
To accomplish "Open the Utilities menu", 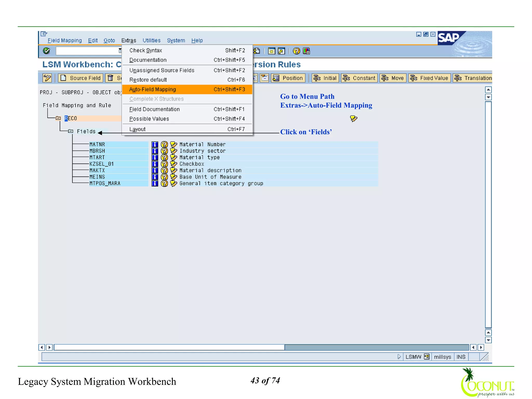I will coord(151,41).
